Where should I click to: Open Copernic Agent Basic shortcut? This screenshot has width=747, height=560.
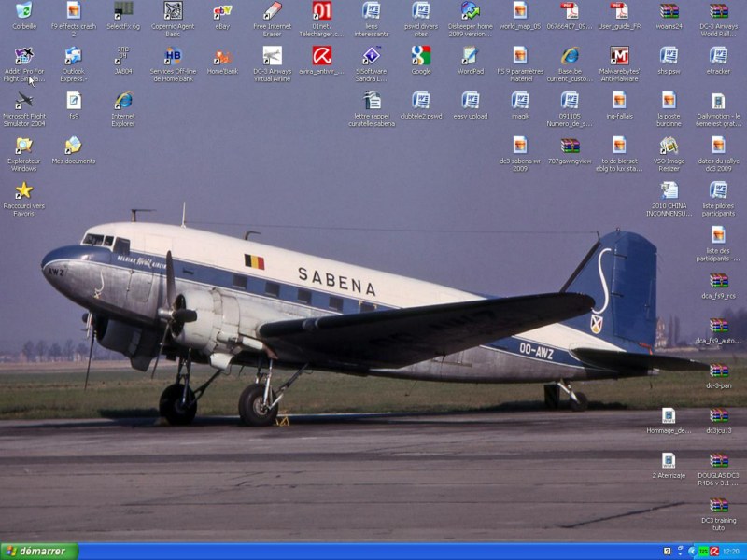[173, 10]
